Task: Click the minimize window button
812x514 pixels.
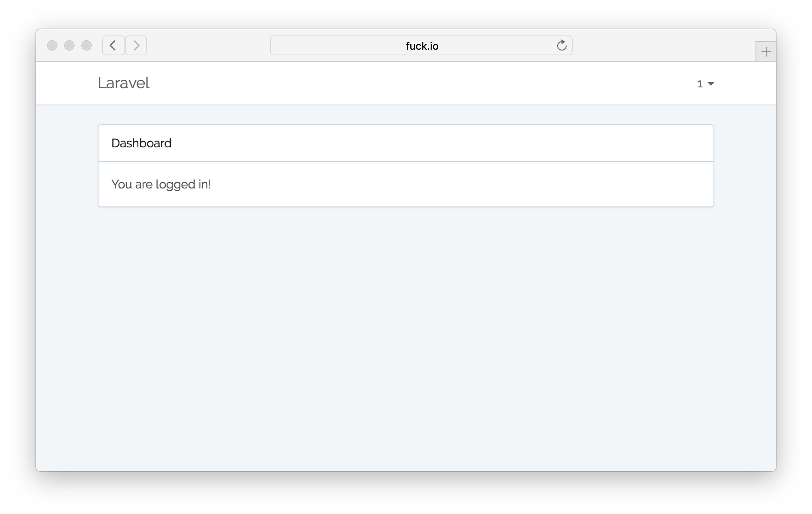Action: click(x=69, y=45)
